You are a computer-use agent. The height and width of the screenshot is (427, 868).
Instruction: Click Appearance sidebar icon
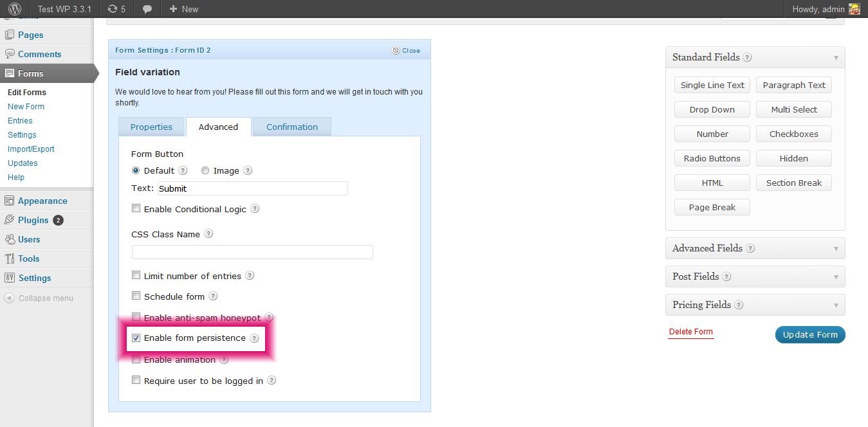[9, 201]
